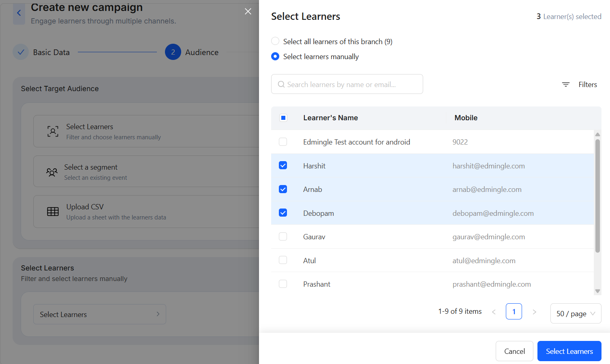
Task: Check the Prashant learner checkbox
Action: click(283, 284)
